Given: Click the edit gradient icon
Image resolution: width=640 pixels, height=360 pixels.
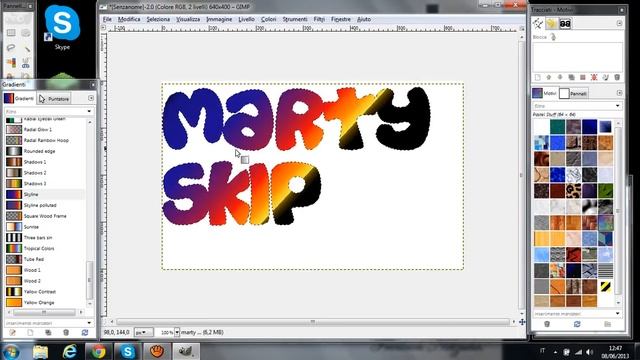Looking at the screenshot, I should point(12,333).
